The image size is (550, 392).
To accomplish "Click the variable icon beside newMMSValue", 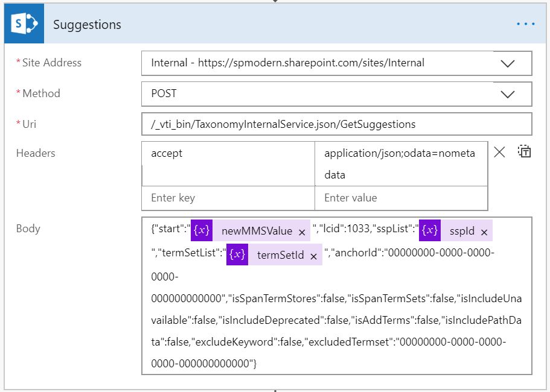I will pyautogui.click(x=202, y=230).
